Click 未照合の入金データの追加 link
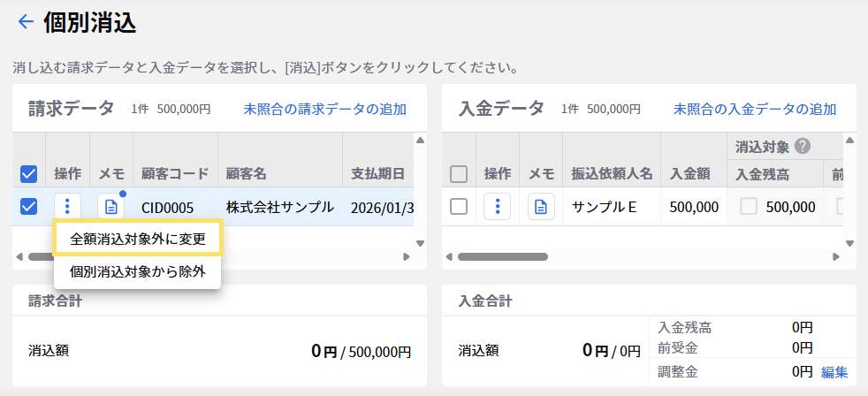This screenshot has height=396, width=868. 754,110
